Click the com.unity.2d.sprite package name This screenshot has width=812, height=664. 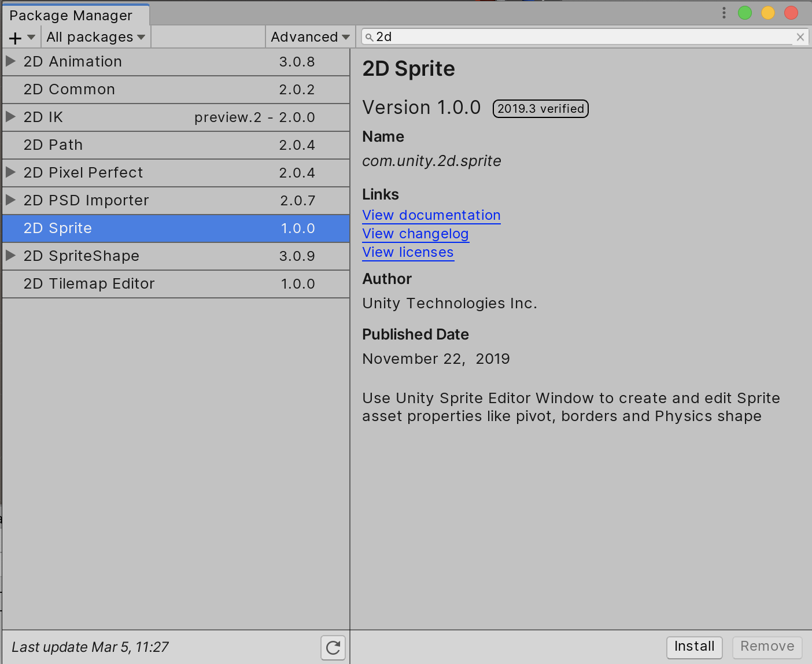click(431, 161)
